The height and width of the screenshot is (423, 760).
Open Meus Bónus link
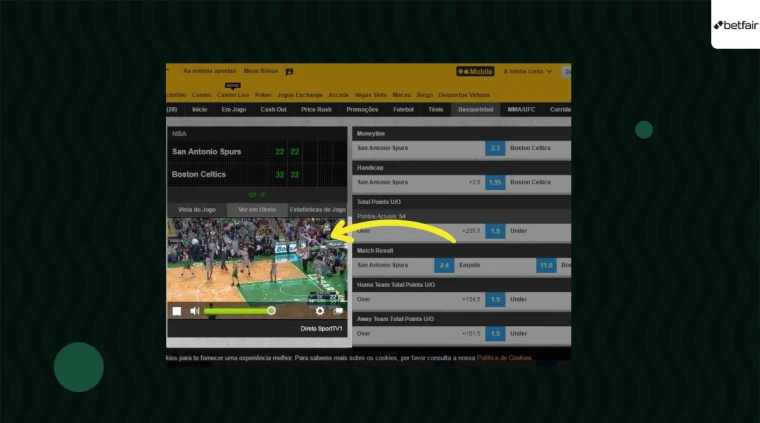261,71
